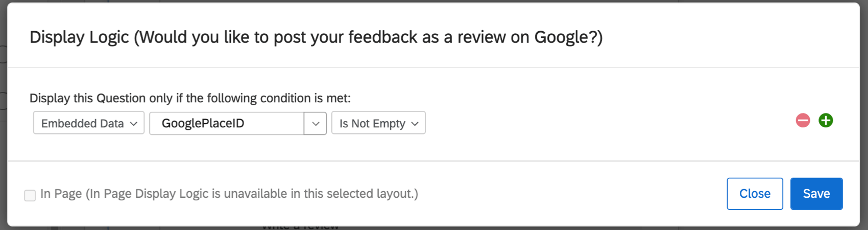
Task: Select the "Is Not Empty" label text
Action: pos(372,124)
